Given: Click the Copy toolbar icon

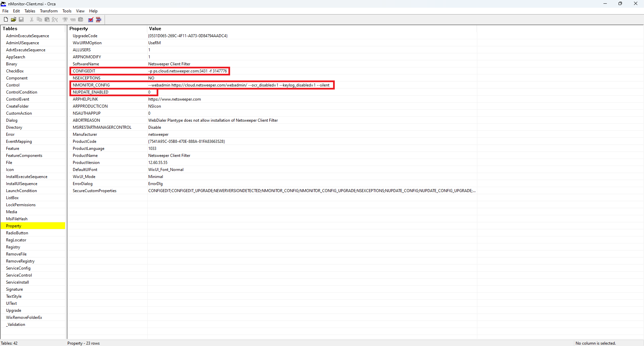Looking at the screenshot, I should (x=39, y=19).
